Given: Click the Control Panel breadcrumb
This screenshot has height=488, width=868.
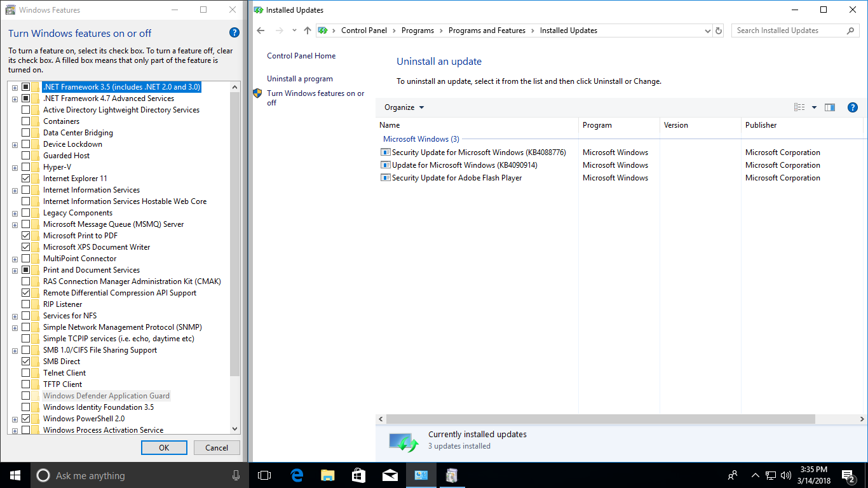Looking at the screenshot, I should click(x=364, y=30).
